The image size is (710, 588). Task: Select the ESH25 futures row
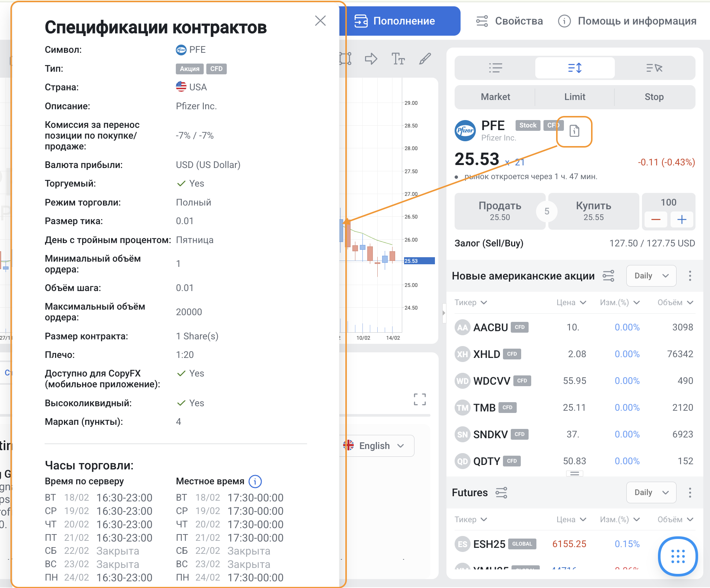pos(574,544)
